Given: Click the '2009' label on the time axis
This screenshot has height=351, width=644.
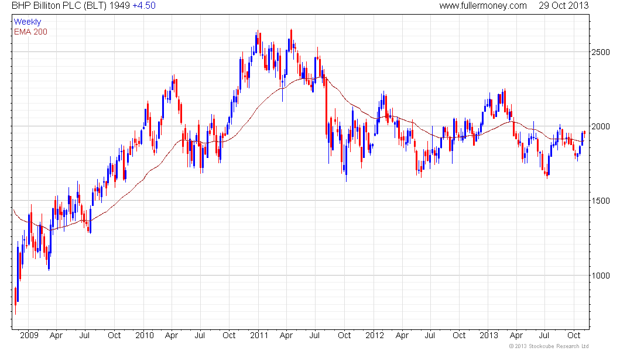Looking at the screenshot, I should coord(29,335).
